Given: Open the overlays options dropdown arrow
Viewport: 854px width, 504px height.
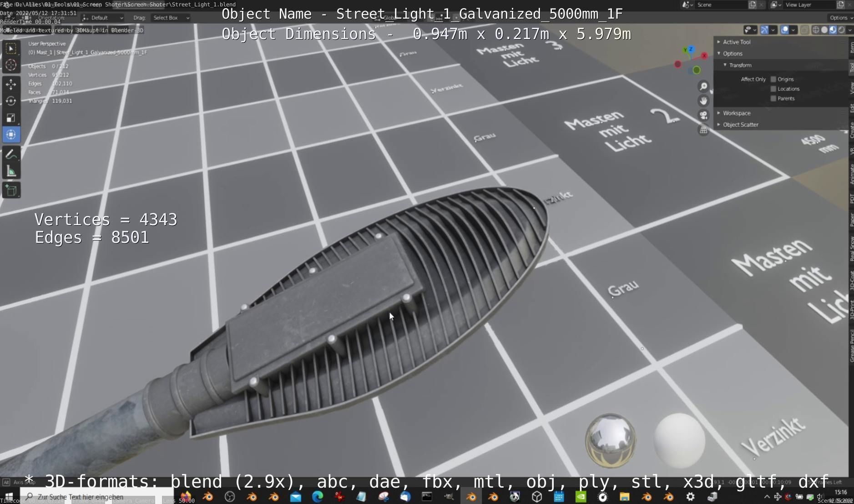Looking at the screenshot, I should 793,30.
